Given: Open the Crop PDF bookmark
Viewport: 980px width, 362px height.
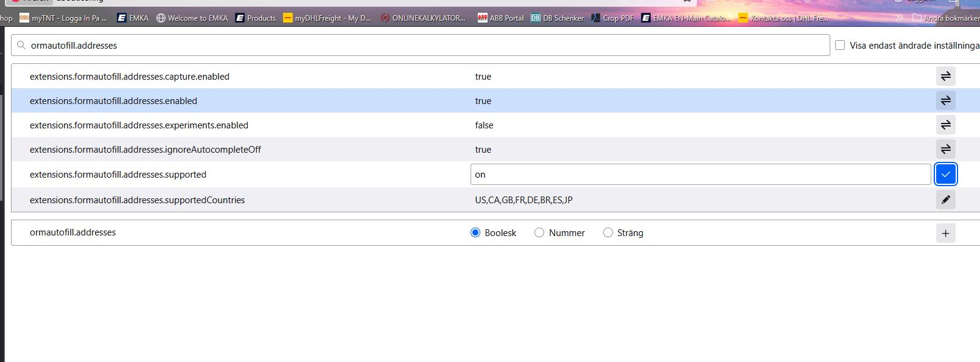Looking at the screenshot, I should coord(612,18).
